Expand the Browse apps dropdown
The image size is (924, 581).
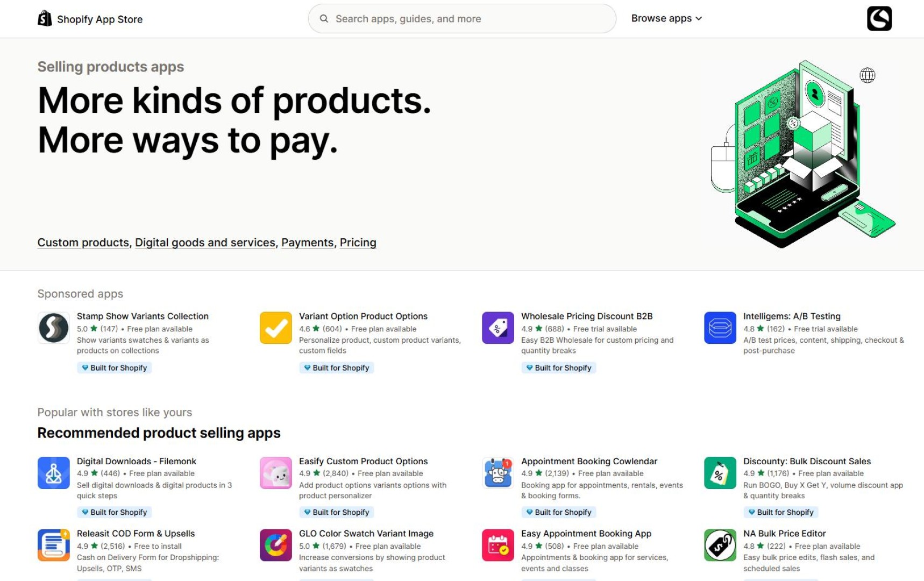666,18
